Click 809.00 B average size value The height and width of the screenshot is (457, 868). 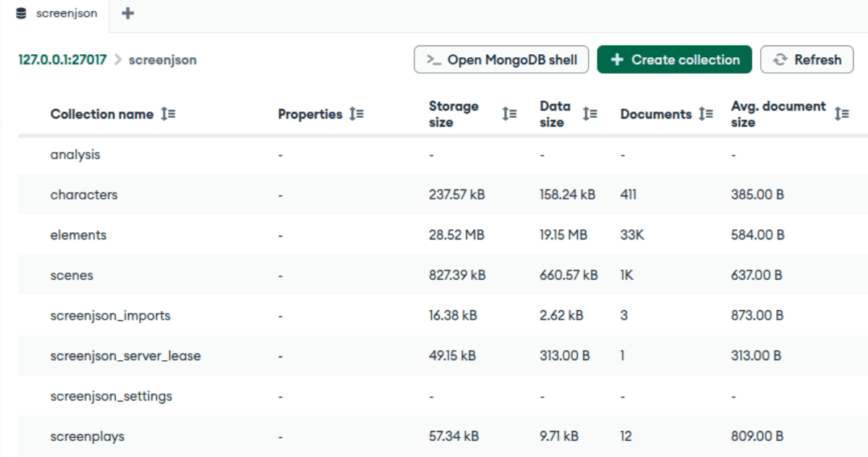click(x=757, y=437)
